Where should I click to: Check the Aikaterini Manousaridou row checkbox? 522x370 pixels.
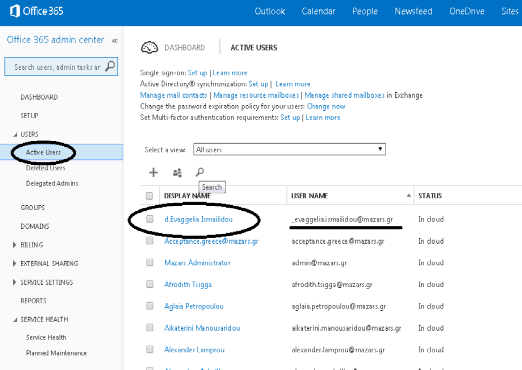150,328
